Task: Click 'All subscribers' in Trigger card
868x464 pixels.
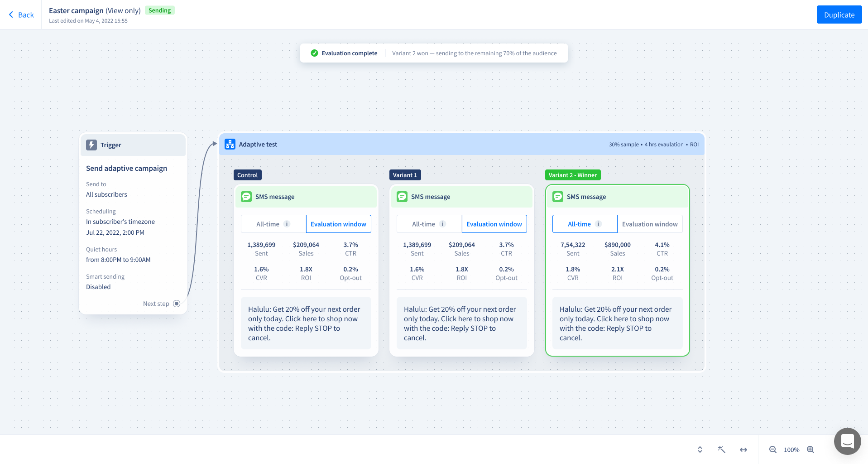Action: [x=106, y=194]
